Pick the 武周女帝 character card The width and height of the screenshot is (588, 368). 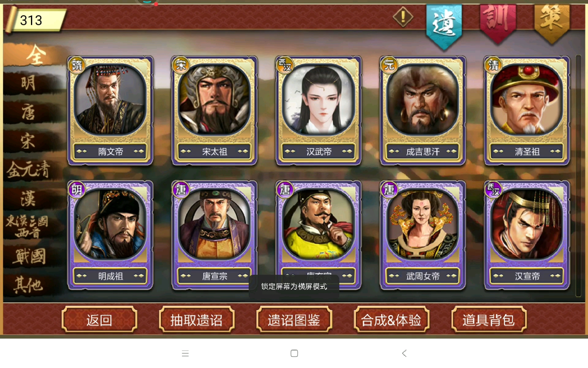tap(423, 235)
